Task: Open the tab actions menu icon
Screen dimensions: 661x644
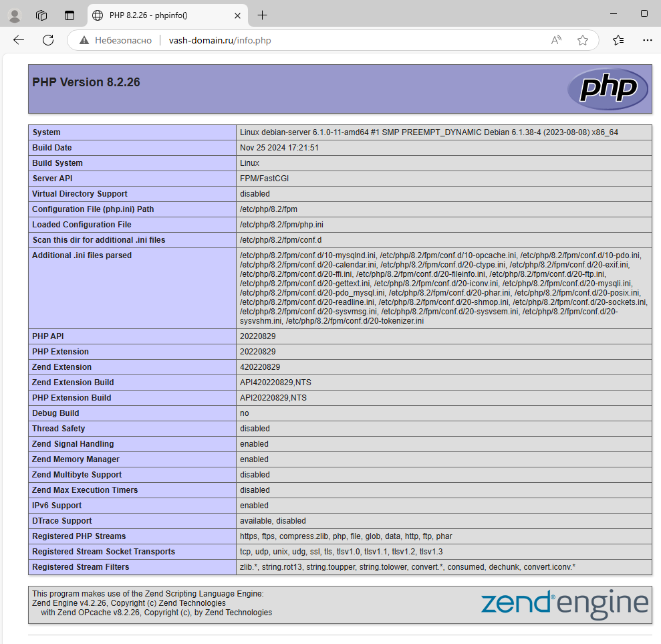Action: click(69, 15)
